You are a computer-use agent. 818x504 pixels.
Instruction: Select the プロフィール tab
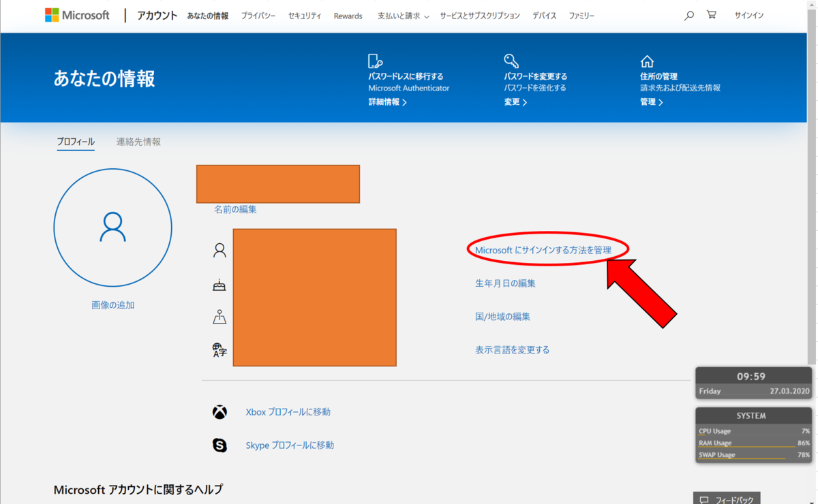click(x=76, y=142)
